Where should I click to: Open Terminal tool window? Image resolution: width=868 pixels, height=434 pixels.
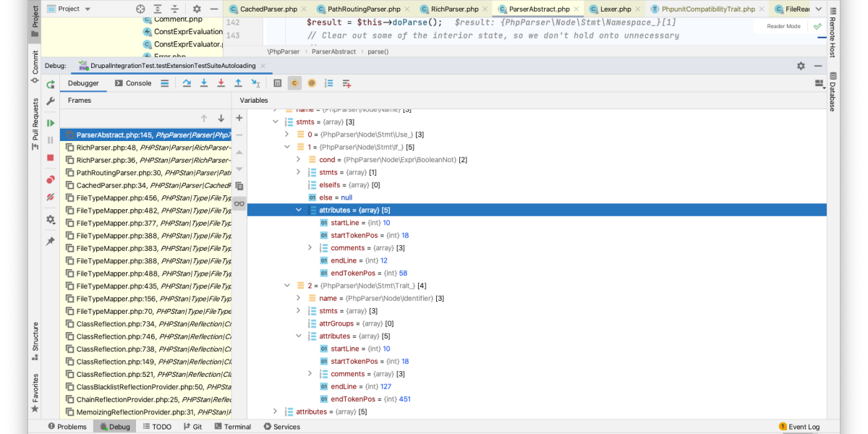click(x=231, y=427)
